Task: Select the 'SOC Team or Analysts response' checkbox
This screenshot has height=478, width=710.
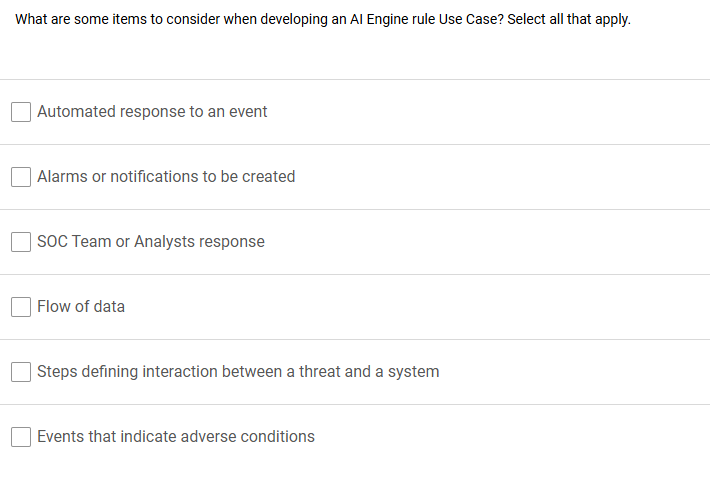Action: tap(21, 242)
